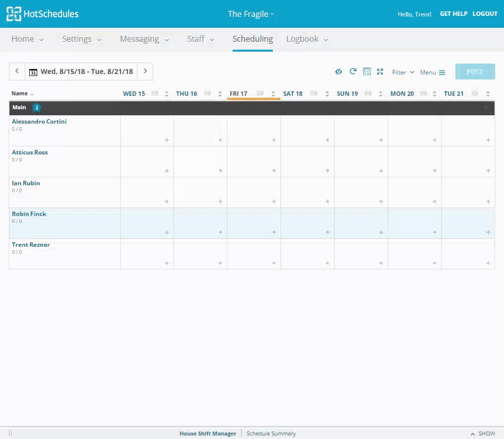Open the SUN 19 day note icon
The image size is (504, 439).
click(368, 93)
